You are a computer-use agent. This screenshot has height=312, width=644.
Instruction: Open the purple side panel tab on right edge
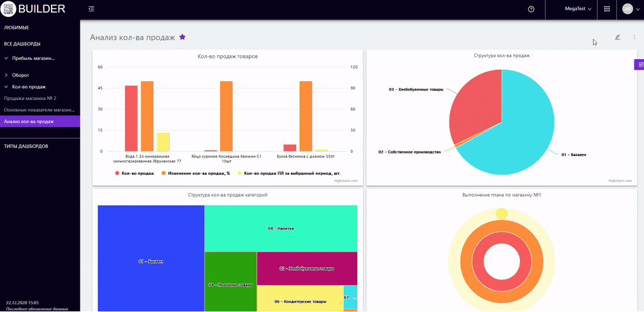coord(640,64)
